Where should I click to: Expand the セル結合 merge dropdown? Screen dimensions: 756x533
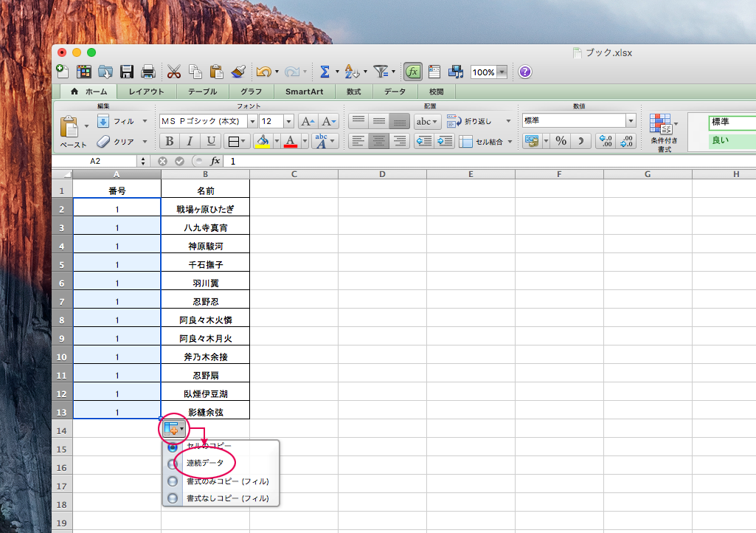(x=510, y=142)
